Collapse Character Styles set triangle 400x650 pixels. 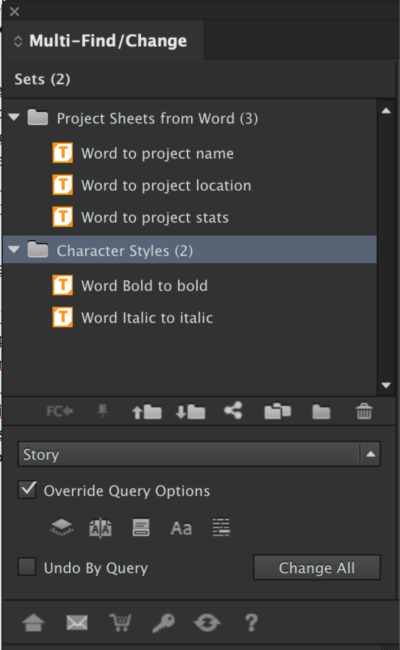point(14,250)
